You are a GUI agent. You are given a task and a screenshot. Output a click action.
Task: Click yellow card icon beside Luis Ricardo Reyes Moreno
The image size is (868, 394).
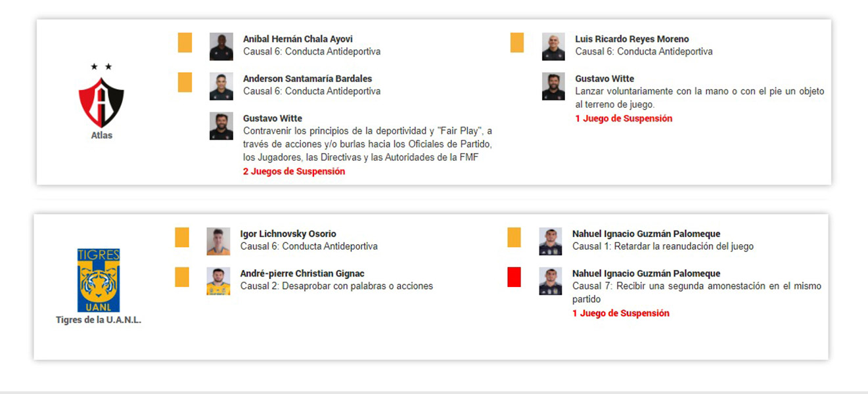(x=517, y=43)
